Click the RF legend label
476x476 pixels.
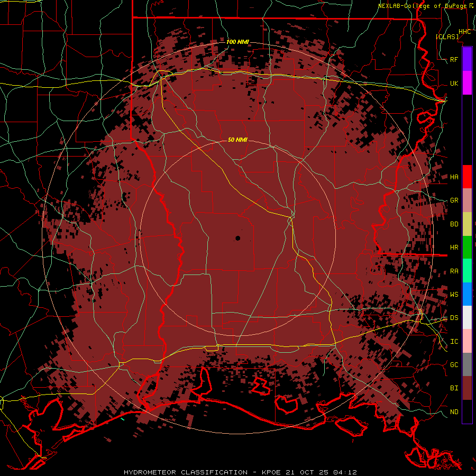[x=454, y=59]
